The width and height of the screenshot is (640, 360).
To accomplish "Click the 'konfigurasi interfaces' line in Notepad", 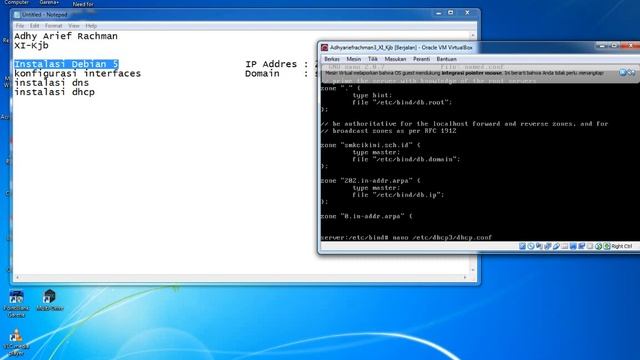I will [x=78, y=73].
